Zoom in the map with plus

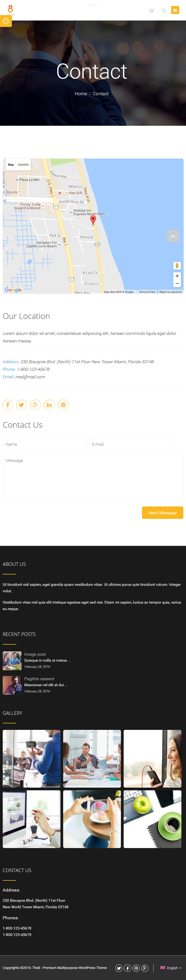pyautogui.click(x=177, y=276)
